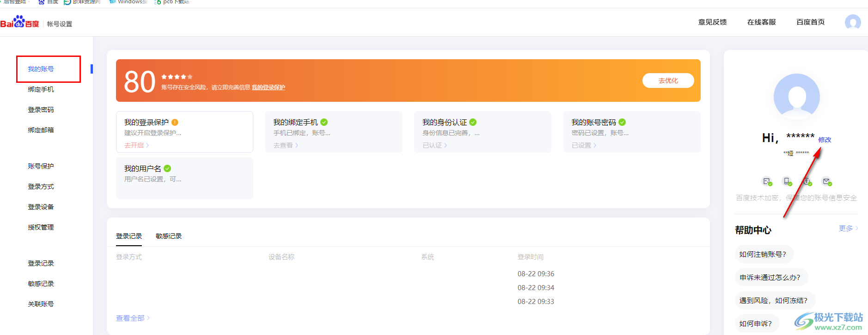The height and width of the screenshot is (335, 868).
Task: Select 我的账号 in the sidebar
Action: pyautogui.click(x=41, y=69)
